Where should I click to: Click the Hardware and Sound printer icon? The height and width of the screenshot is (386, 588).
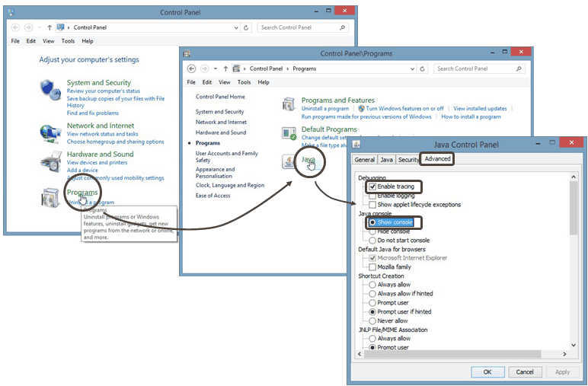[50, 161]
